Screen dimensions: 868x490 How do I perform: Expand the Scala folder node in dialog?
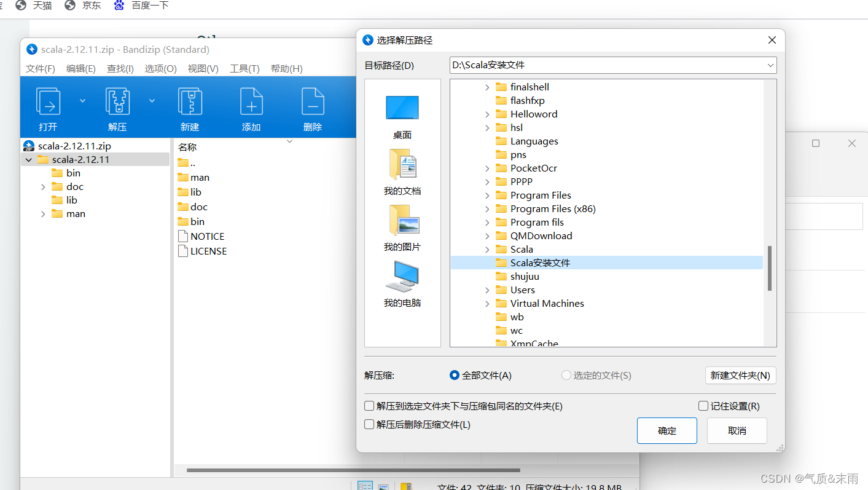487,250
